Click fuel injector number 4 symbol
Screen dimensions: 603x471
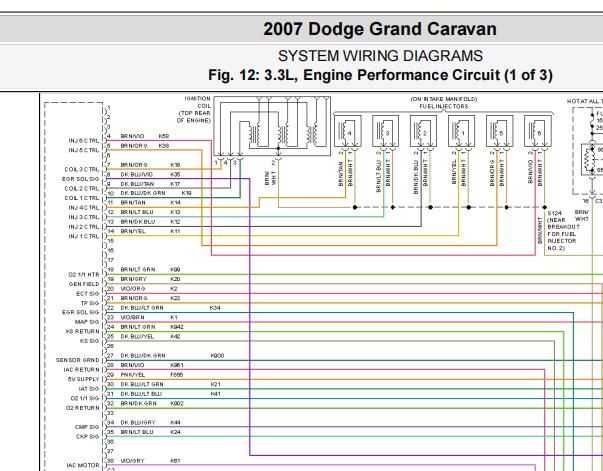[348, 131]
